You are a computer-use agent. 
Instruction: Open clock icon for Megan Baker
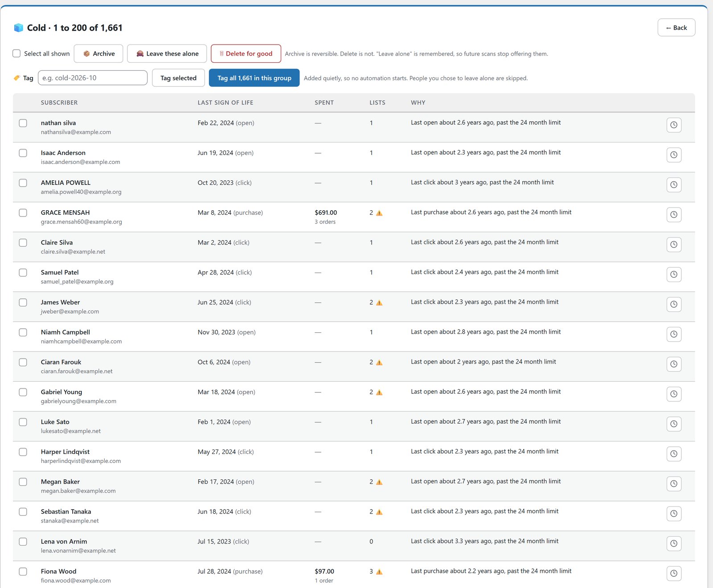click(674, 483)
